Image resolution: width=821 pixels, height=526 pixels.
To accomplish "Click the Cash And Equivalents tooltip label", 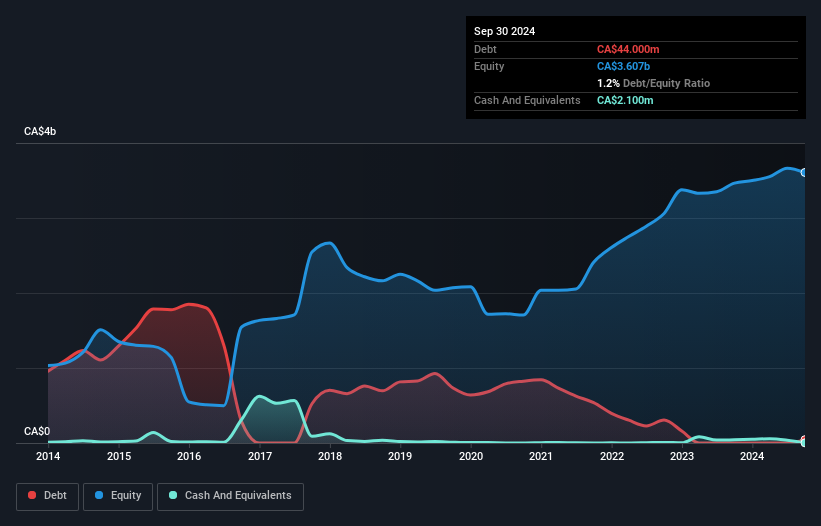I will 527,100.
